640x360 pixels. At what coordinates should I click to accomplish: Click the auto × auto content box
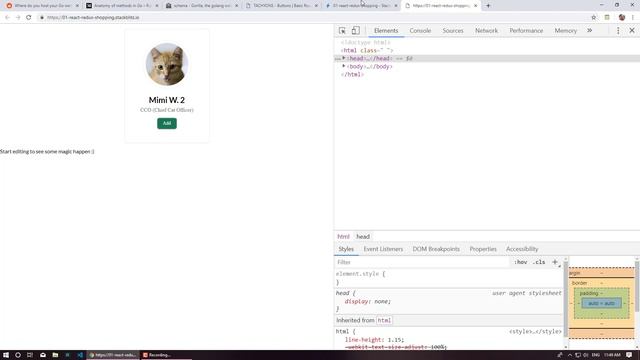pos(601,303)
